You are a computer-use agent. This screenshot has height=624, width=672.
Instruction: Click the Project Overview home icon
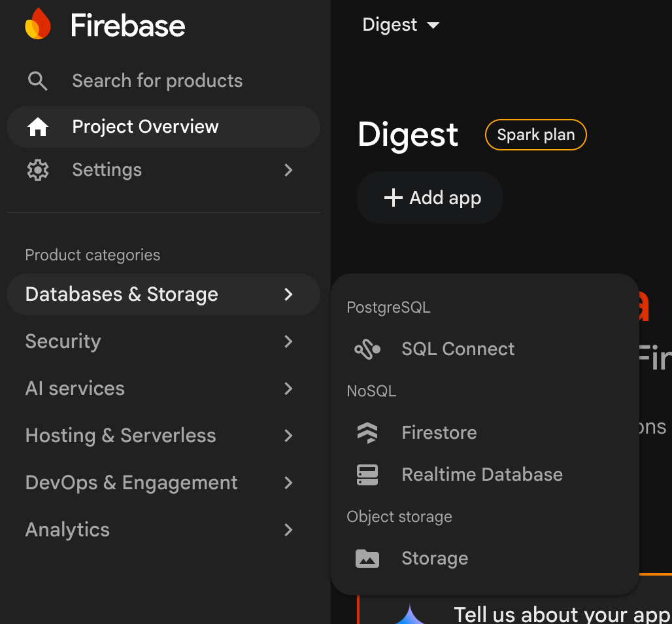tap(38, 127)
